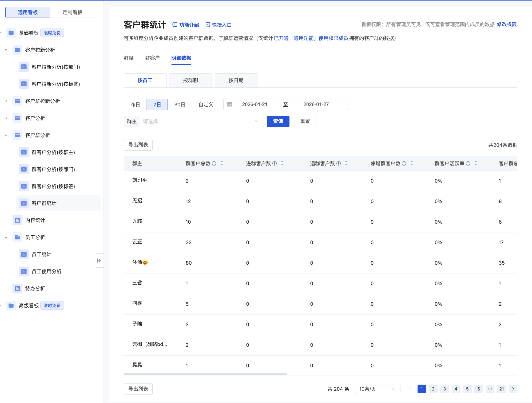Click chart icon of 内容统计 item
The width and height of the screenshot is (532, 403).
point(17,220)
